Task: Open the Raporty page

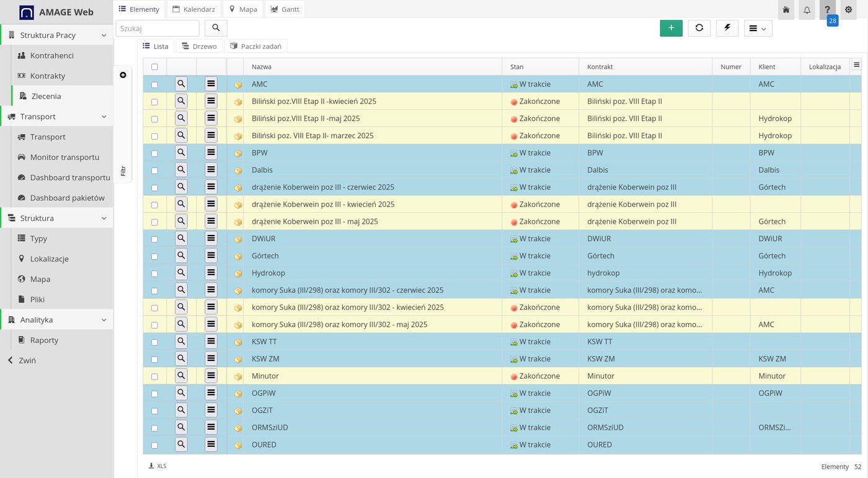Action: [44, 340]
